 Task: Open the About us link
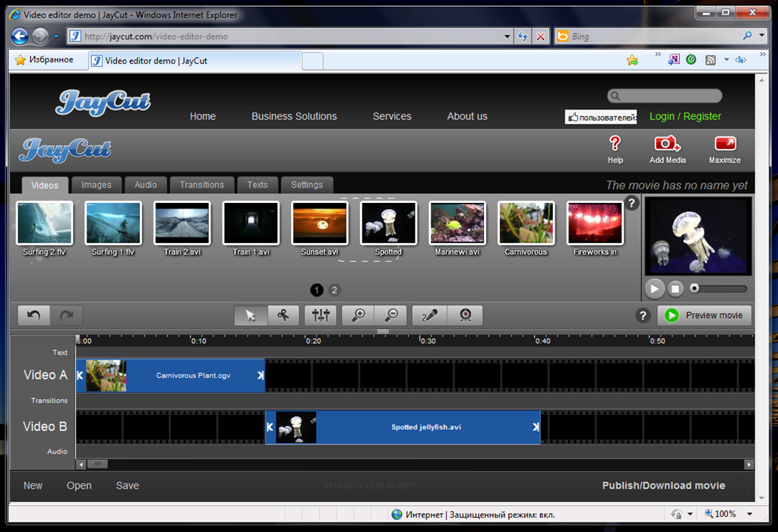(467, 116)
